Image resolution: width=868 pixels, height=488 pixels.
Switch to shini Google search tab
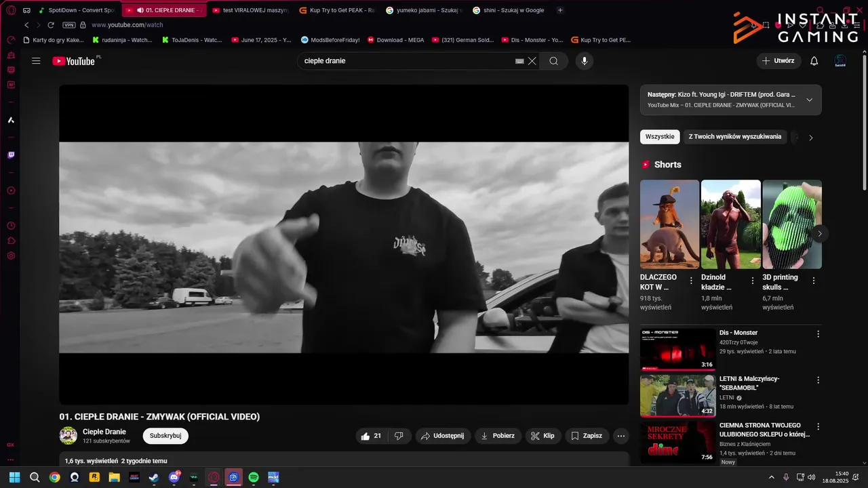510,10
